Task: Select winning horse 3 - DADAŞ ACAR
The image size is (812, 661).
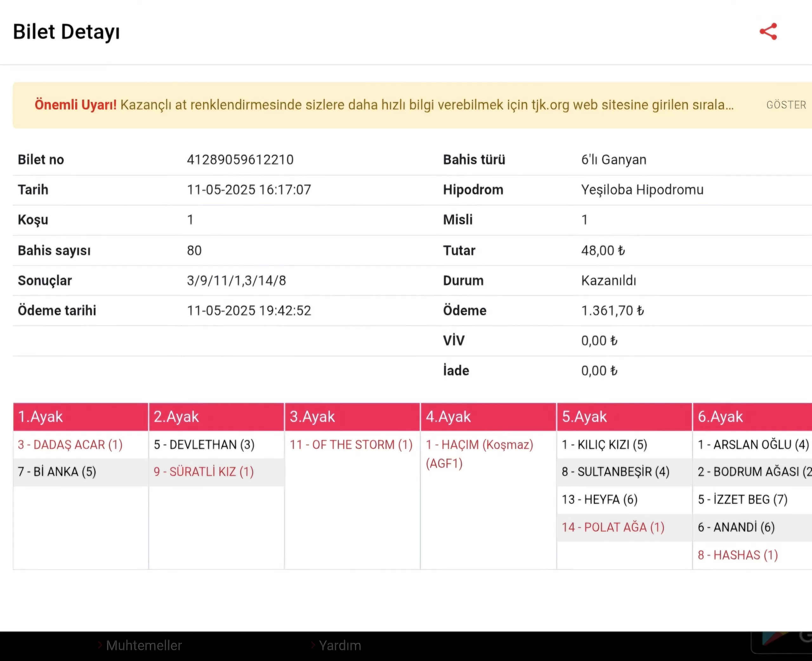Action: [70, 445]
